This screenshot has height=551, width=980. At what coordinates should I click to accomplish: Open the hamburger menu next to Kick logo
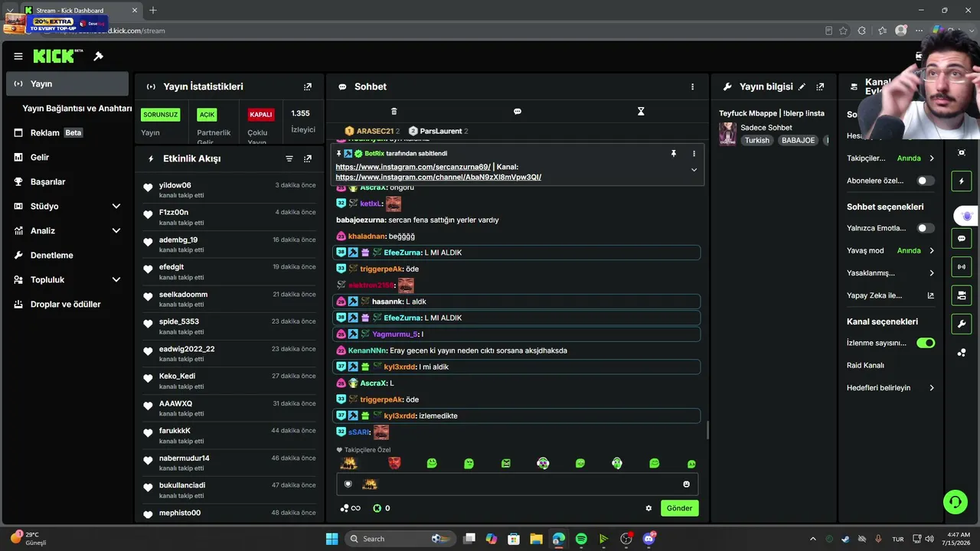point(18,56)
